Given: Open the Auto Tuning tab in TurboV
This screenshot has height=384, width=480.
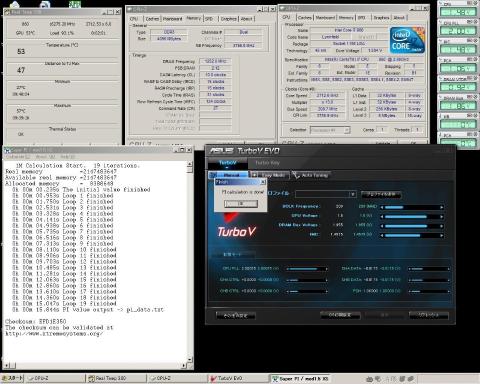Looking at the screenshot, I should tap(311, 175).
